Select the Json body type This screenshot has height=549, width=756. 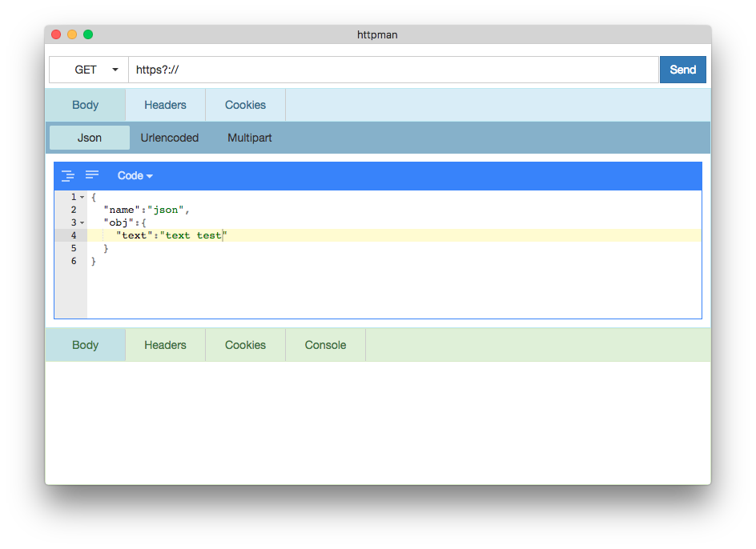90,138
